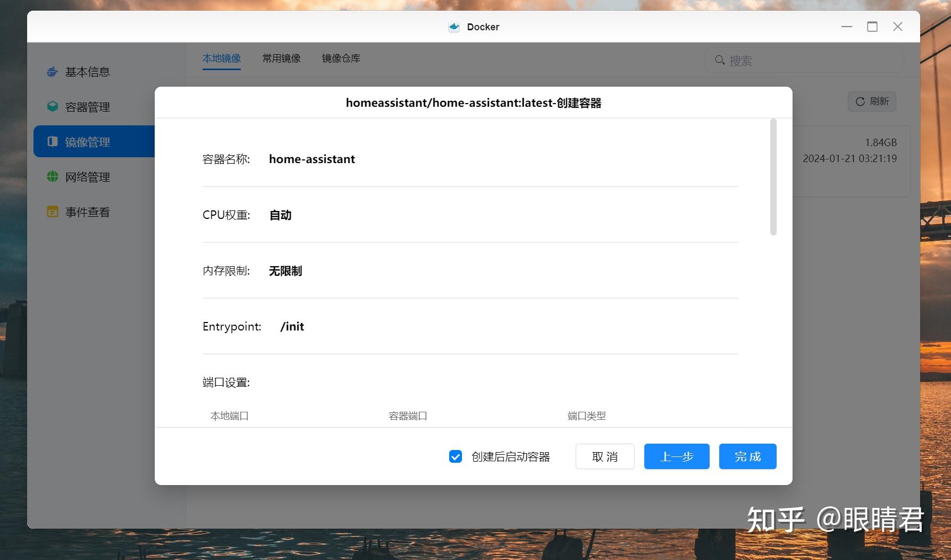Screen dimensions: 951x560
Task: Change the CPU权重 setting from 自动
Action: (280, 215)
